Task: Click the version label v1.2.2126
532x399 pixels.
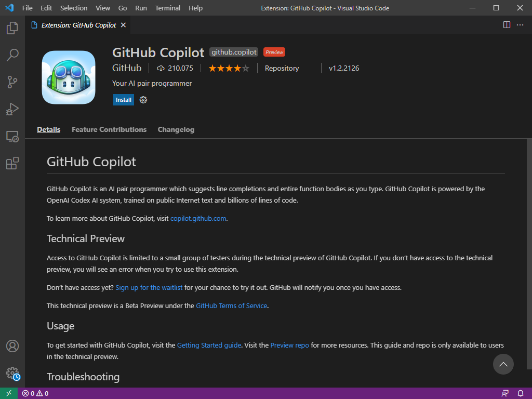Action: click(x=344, y=68)
